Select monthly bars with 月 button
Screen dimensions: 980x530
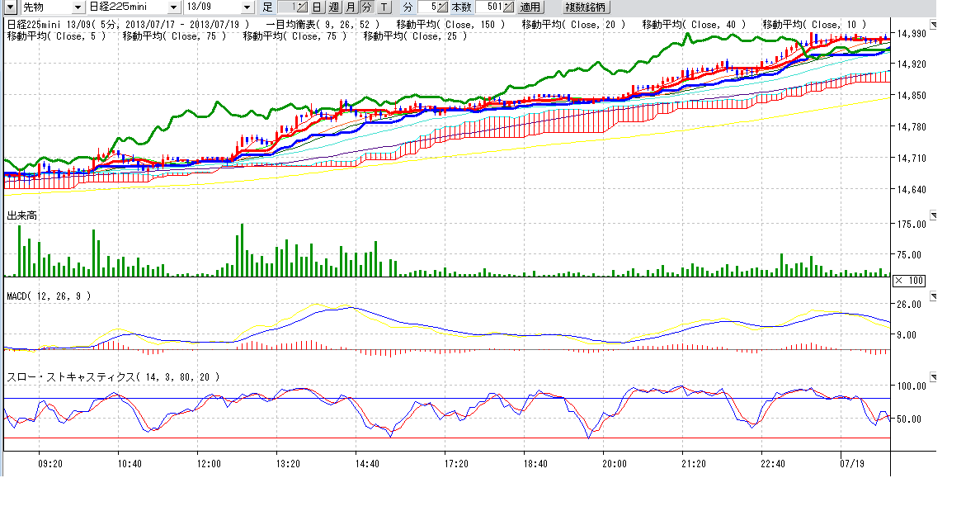(350, 7)
